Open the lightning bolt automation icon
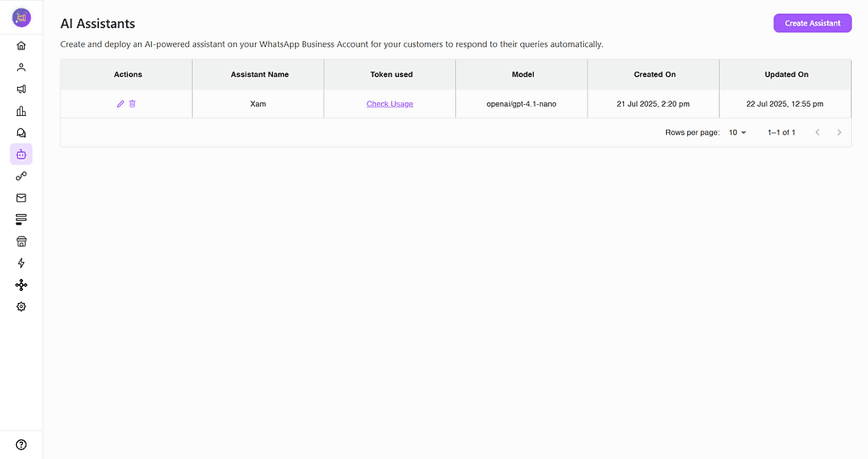Image resolution: width=868 pixels, height=459 pixels. pos(21,263)
